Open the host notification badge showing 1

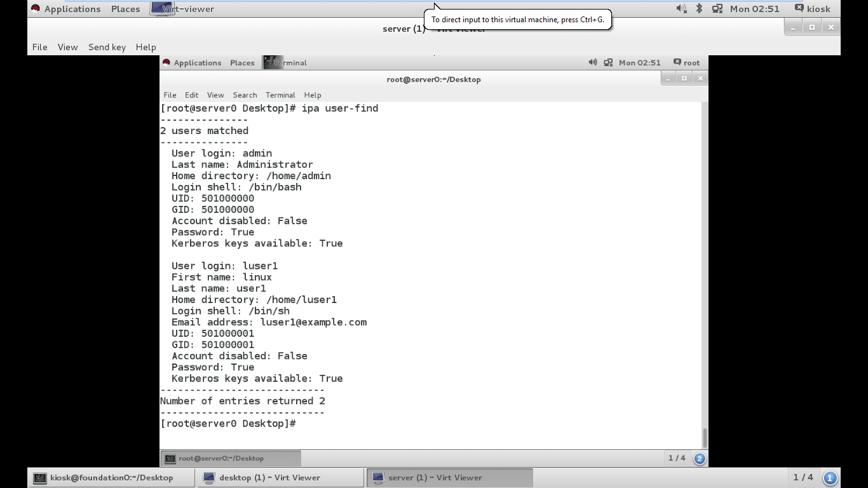click(x=830, y=478)
